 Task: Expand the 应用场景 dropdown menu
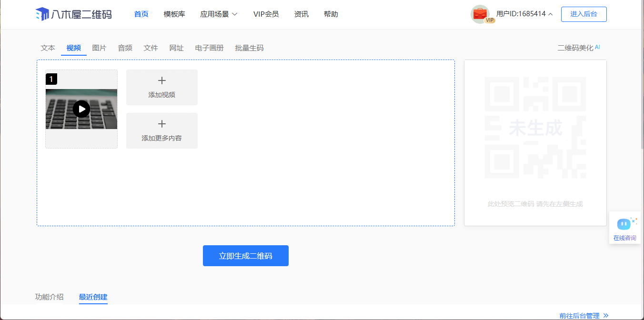pos(219,14)
